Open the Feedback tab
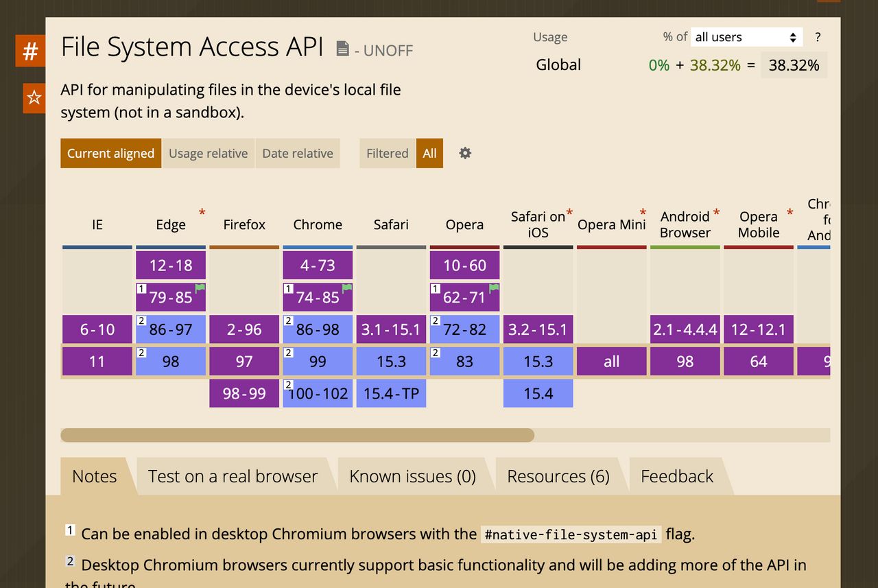Image resolution: width=878 pixels, height=588 pixels. pos(676,475)
